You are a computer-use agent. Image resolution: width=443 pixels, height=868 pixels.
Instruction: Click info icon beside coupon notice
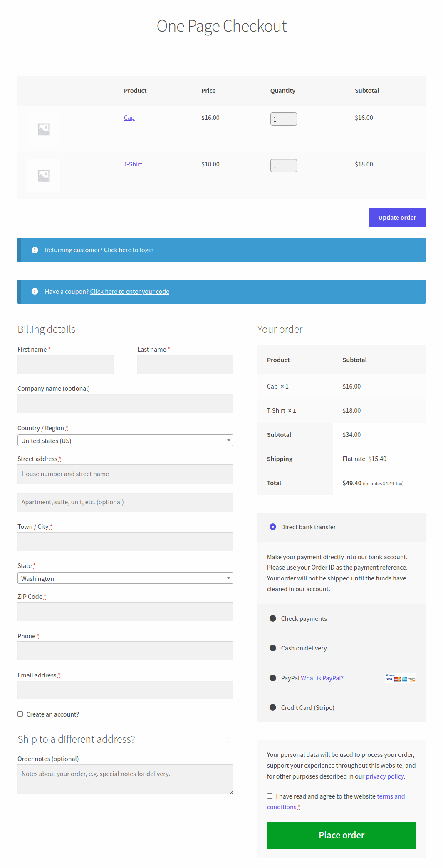35,292
